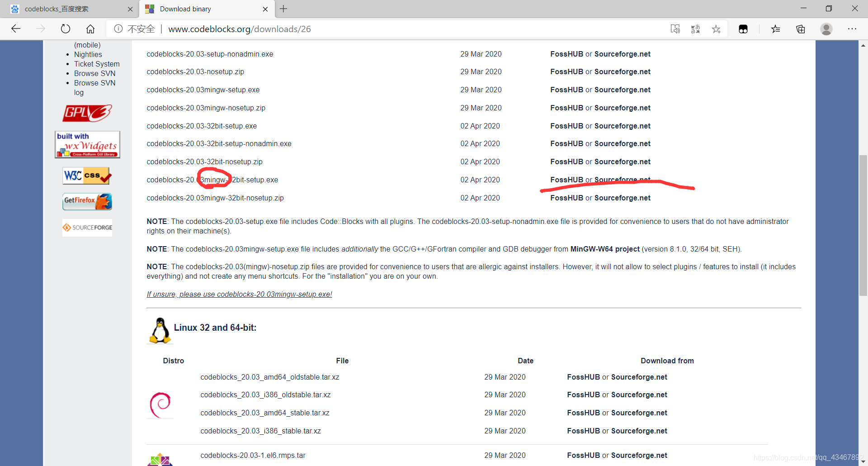Screen dimensions: 868x466
Task: Click the W3C CSS validation badge
Action: point(87,176)
